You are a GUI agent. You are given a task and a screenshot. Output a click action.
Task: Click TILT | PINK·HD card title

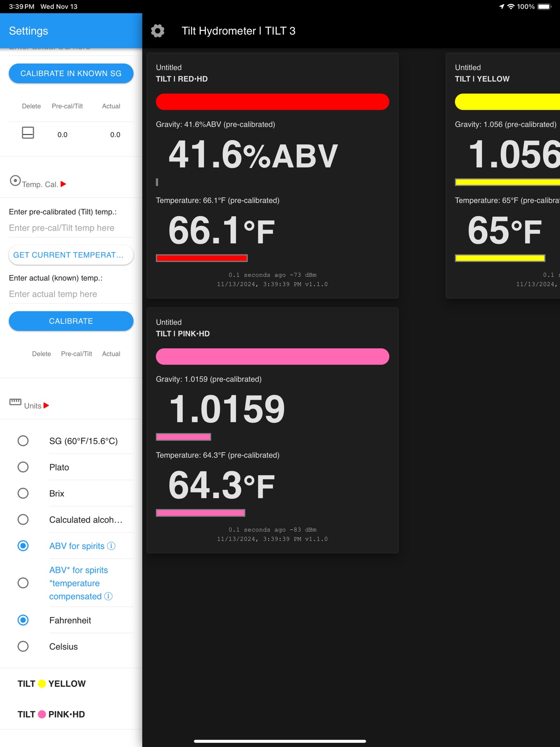click(x=183, y=334)
